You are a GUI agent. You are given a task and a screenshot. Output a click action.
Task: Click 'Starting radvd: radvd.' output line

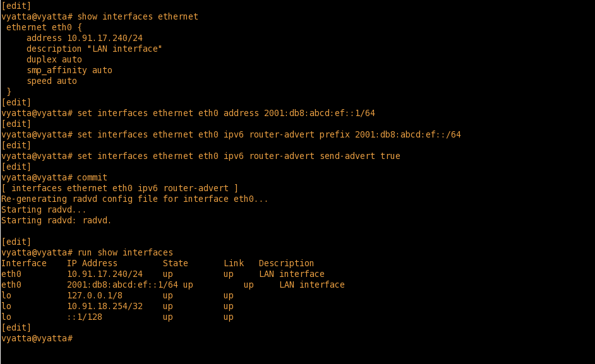(x=56, y=221)
